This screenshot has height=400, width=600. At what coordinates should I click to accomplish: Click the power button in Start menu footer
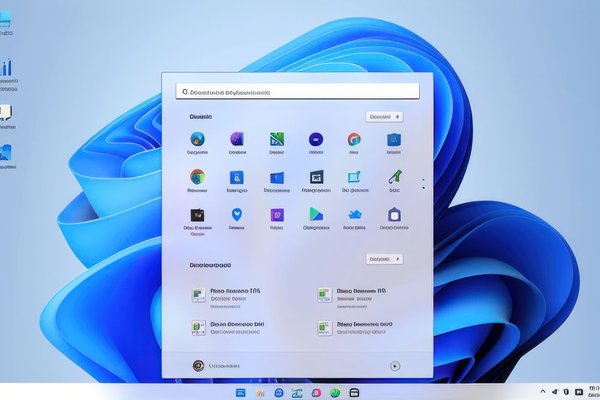tap(395, 366)
